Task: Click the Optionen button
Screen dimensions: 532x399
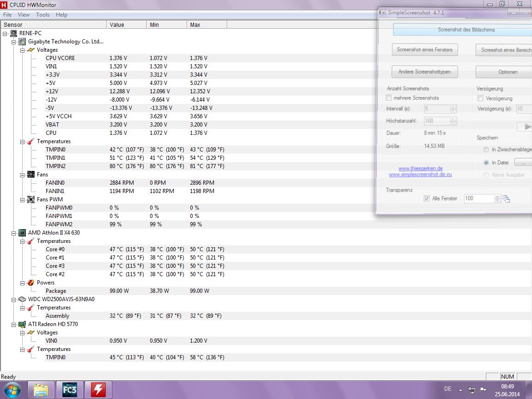Action: point(504,72)
